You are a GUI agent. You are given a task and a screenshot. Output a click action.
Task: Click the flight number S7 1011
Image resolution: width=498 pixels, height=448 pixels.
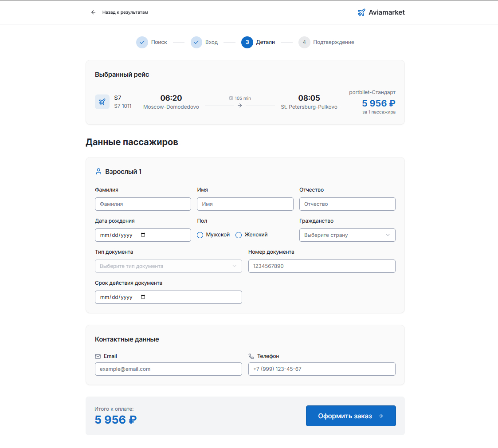pyautogui.click(x=123, y=106)
